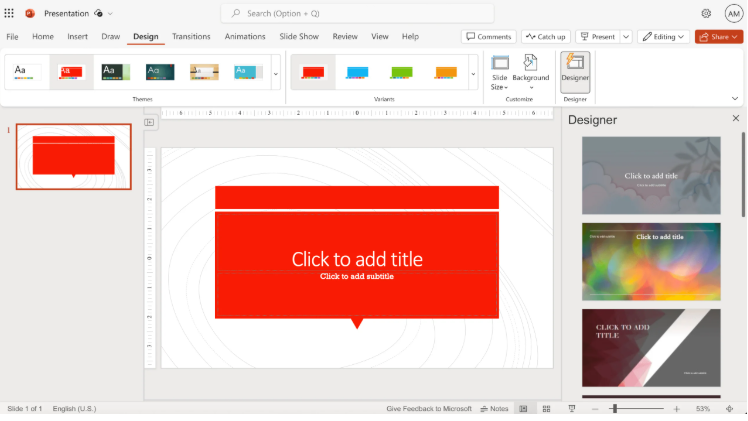Apply the dark red diagonal Designer idea
This screenshot has width=748, height=421.
[651, 348]
